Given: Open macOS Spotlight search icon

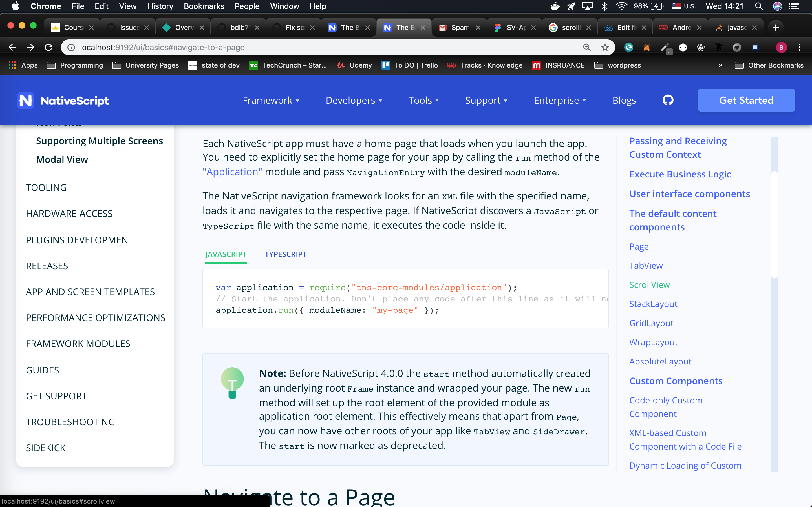Looking at the screenshot, I should [x=759, y=6].
